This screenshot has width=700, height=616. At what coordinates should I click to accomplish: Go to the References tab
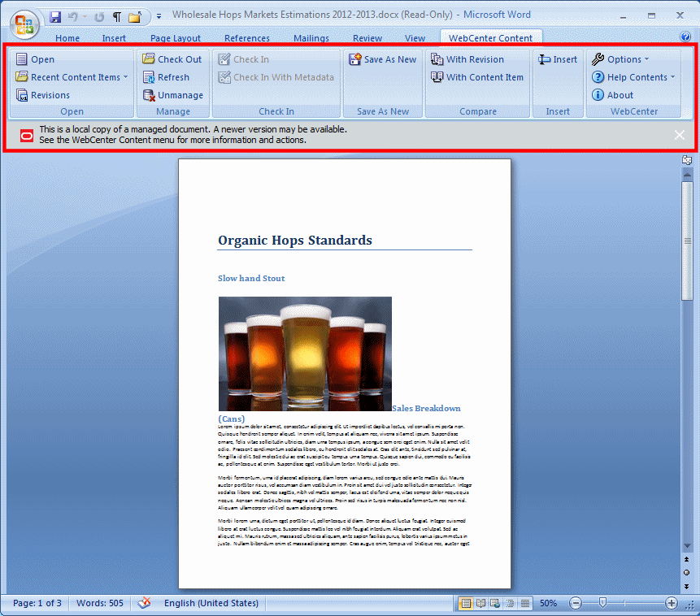(x=247, y=38)
